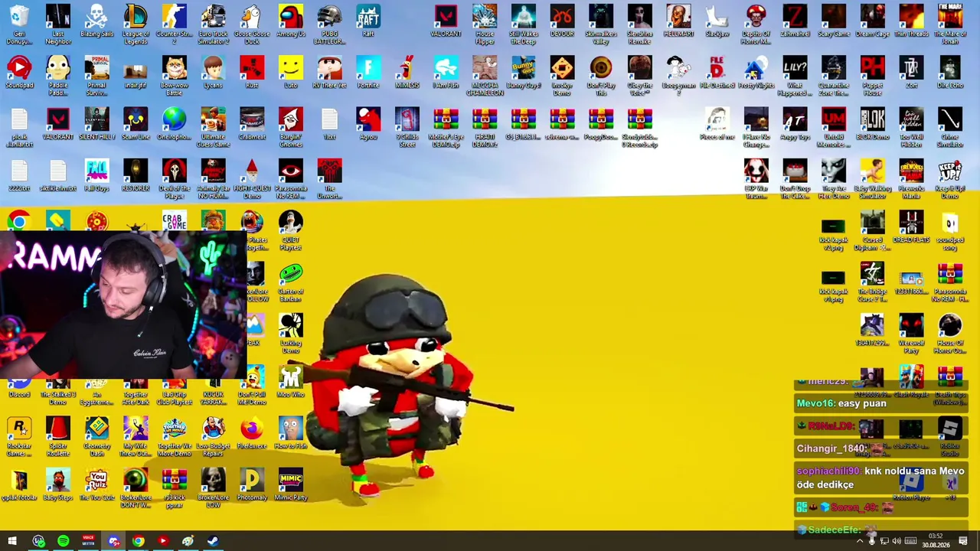Open the Blazing Sails game shortcut

96,21
